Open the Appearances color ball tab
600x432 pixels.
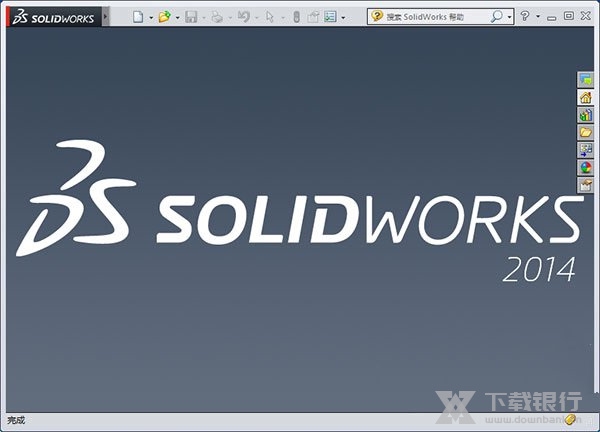(585, 168)
